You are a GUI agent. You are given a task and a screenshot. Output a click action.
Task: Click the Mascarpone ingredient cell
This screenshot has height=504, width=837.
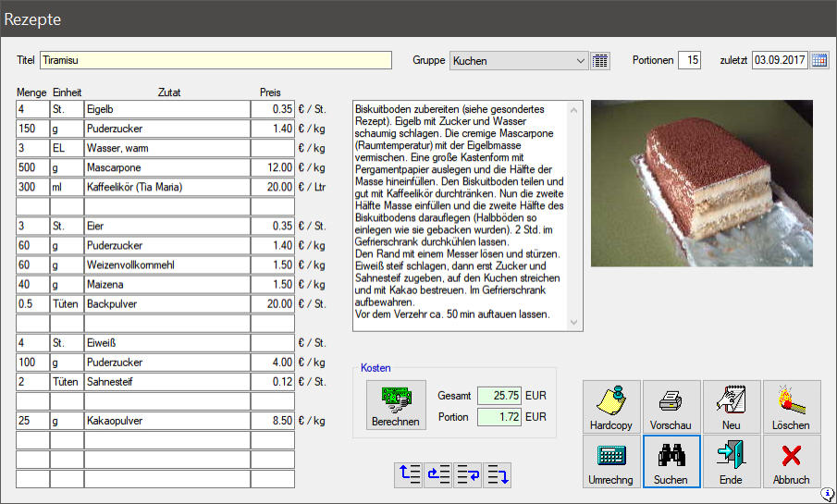(x=166, y=167)
